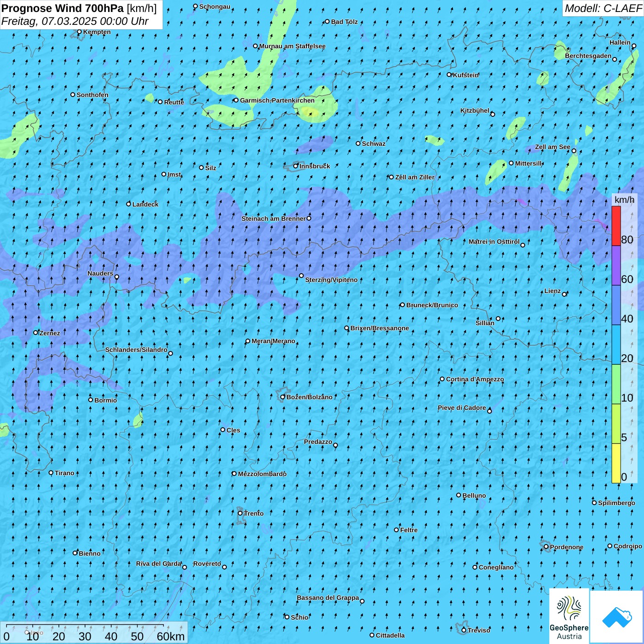
Task: Select the yellow 0 km/h legend color
Action: point(616,463)
